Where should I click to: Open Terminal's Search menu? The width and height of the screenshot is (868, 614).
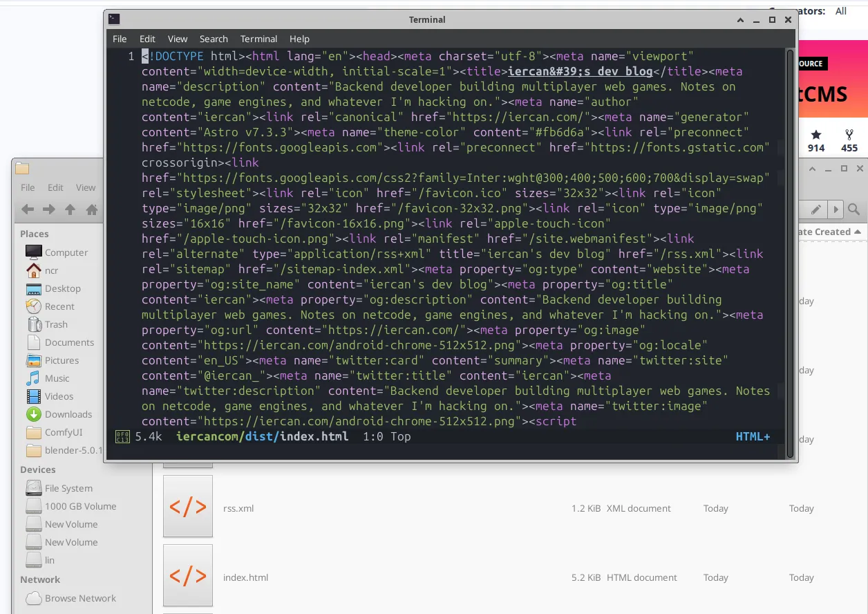[214, 39]
